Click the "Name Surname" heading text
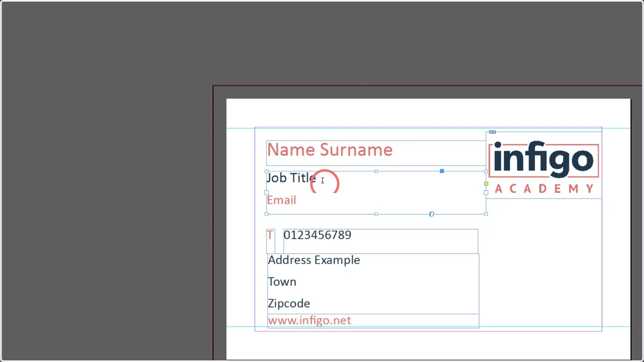Viewport: 644px width, 362px height. [x=330, y=150]
